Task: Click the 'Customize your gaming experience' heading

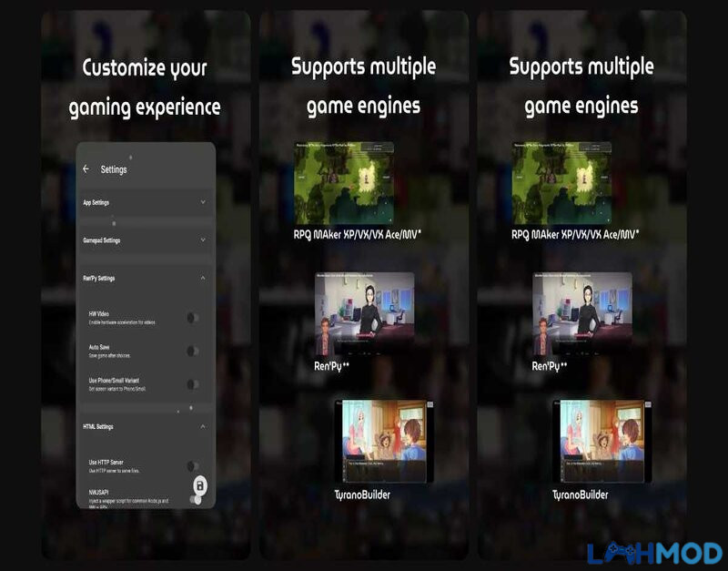Action: [x=145, y=87]
